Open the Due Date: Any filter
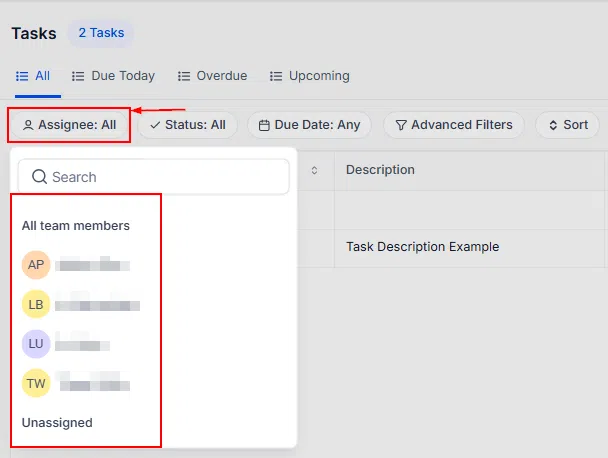608x458 pixels. tap(309, 125)
